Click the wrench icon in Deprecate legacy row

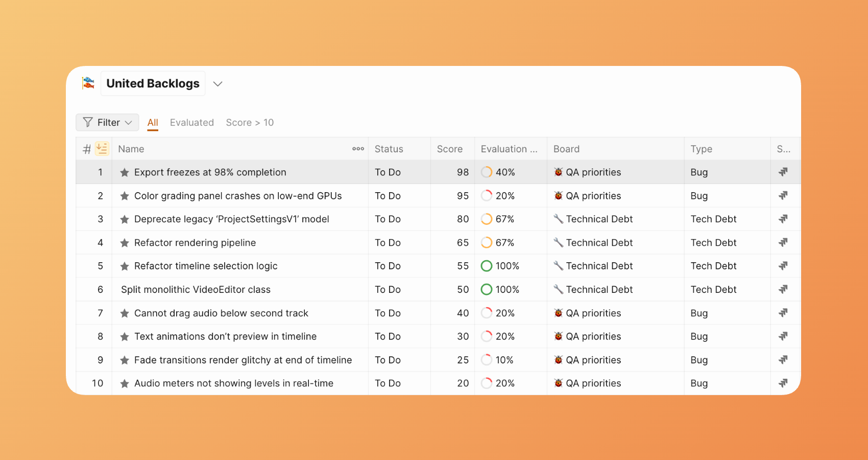(x=558, y=219)
